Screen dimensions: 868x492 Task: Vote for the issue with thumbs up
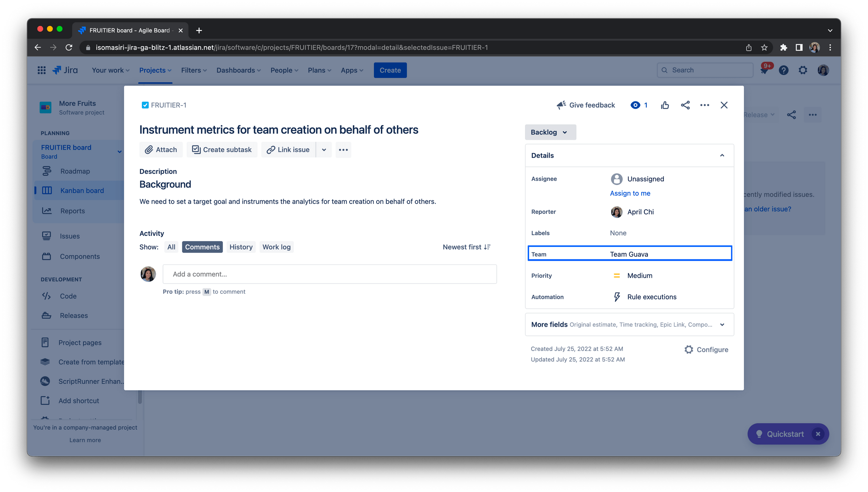[665, 105]
